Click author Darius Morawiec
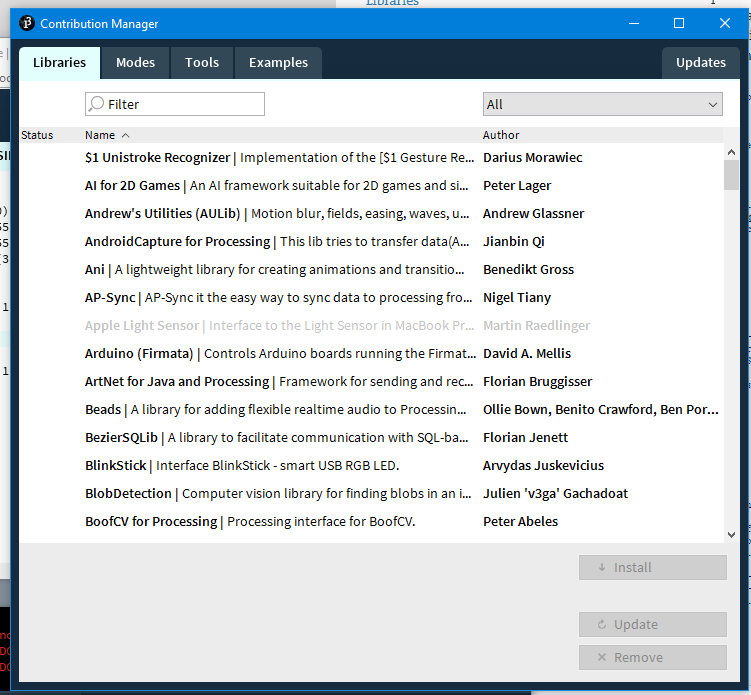 tap(533, 158)
